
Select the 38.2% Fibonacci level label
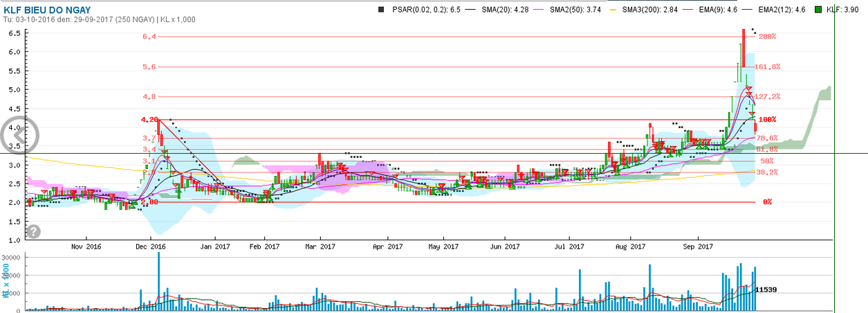[x=766, y=172]
